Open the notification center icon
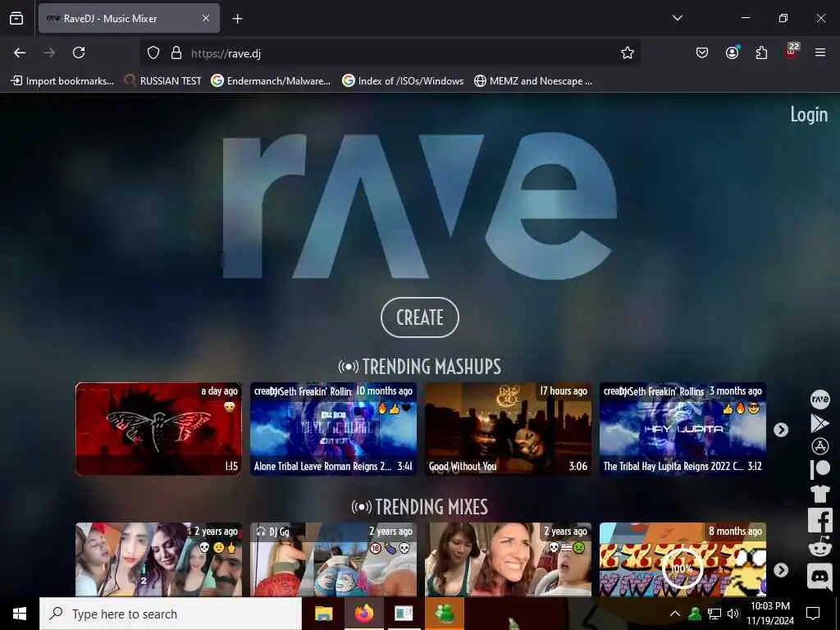Viewport: 840px width, 630px height. (813, 614)
